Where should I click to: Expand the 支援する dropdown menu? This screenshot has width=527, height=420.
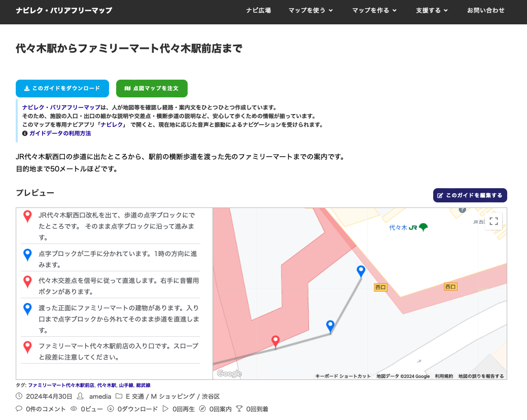(x=432, y=10)
